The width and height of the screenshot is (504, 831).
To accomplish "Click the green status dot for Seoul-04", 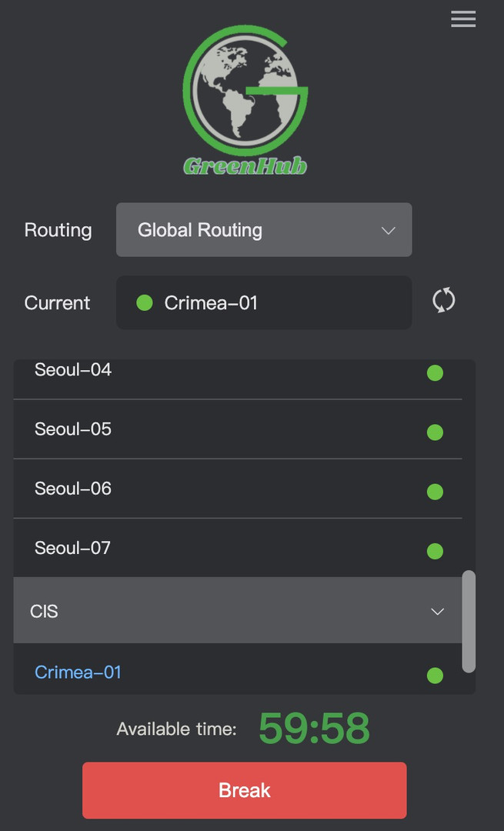I will 435,373.
